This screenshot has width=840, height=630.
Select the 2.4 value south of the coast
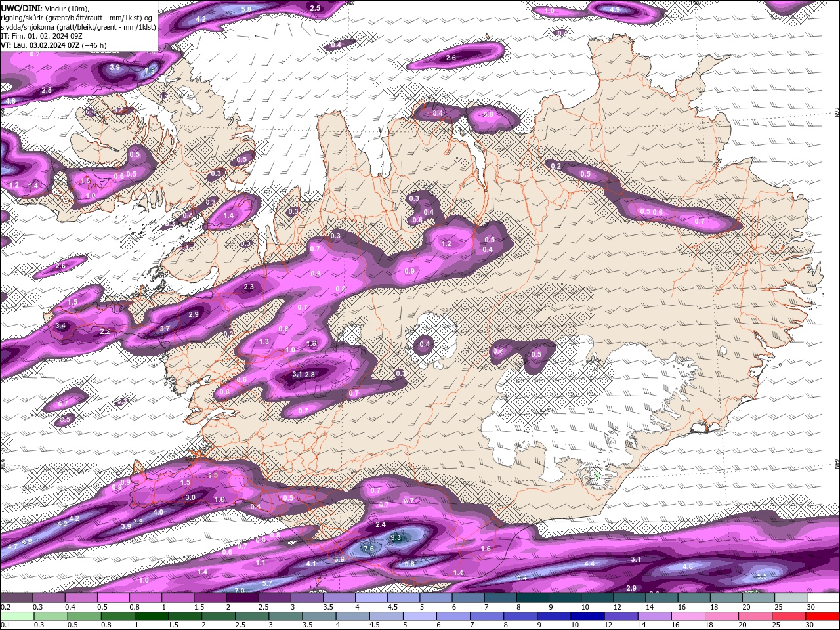[x=381, y=524]
